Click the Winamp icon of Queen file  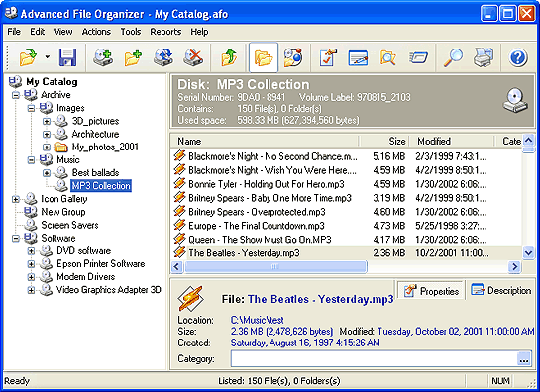pyautogui.click(x=179, y=239)
